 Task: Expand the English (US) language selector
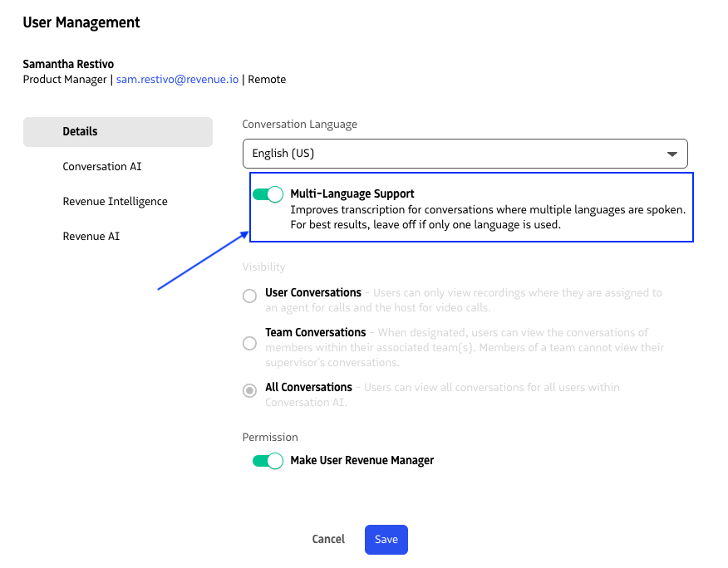(465, 154)
